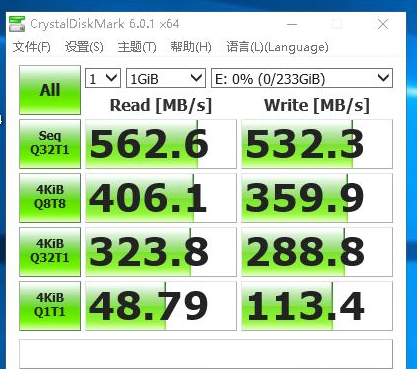Open the 主题(T) menu
The width and height of the screenshot is (417, 369).
coord(137,47)
